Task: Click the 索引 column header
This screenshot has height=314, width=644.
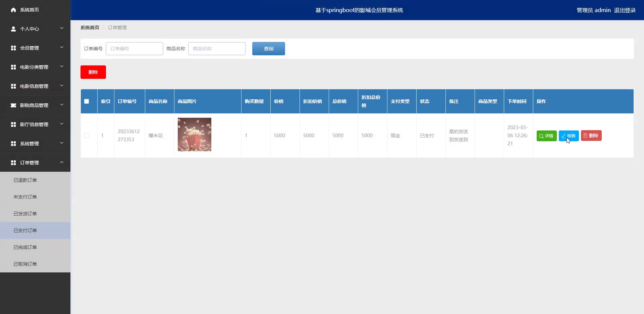Action: [106, 101]
